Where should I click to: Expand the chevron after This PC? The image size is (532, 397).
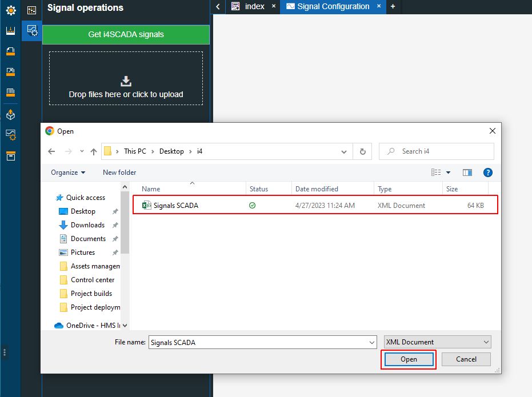pos(153,151)
